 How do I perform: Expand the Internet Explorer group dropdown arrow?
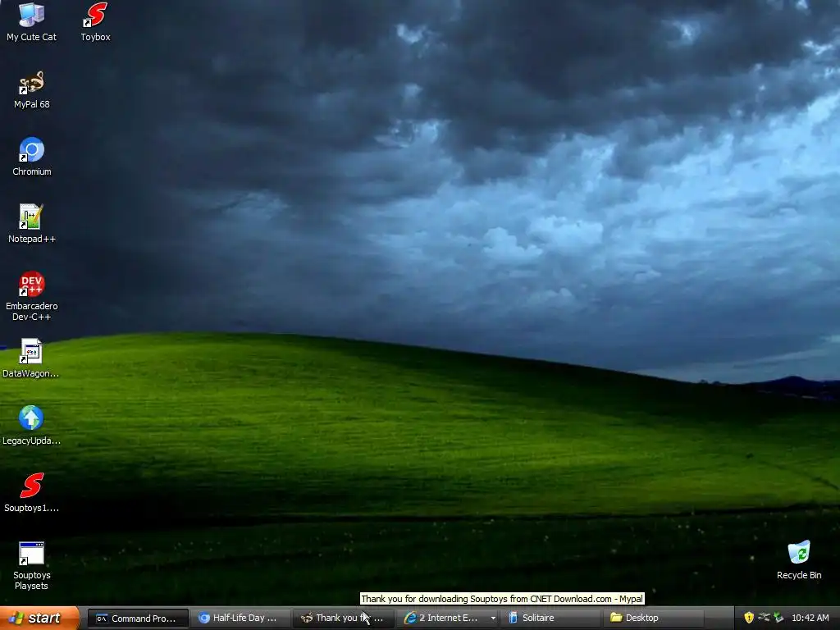click(493, 619)
